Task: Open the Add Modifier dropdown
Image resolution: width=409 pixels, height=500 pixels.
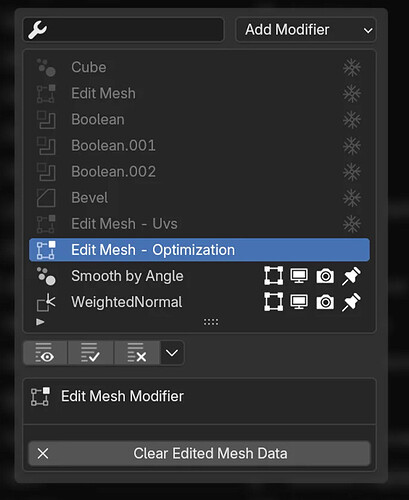Action: tap(306, 30)
